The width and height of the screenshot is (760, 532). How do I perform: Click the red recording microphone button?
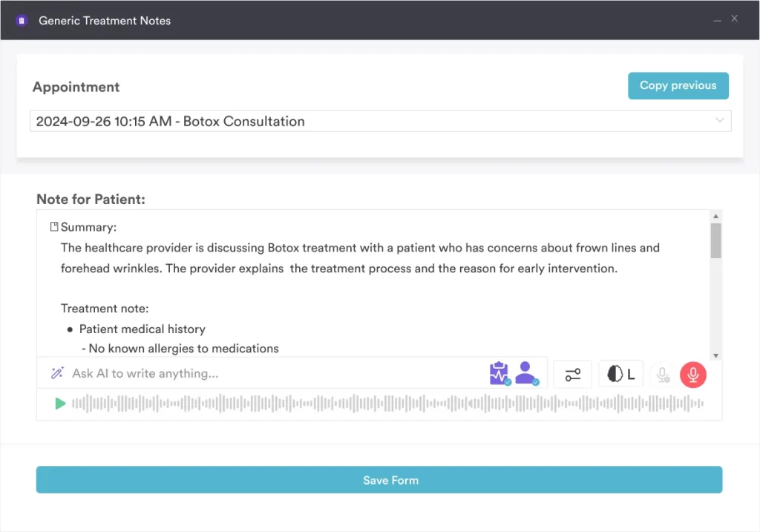click(692, 375)
